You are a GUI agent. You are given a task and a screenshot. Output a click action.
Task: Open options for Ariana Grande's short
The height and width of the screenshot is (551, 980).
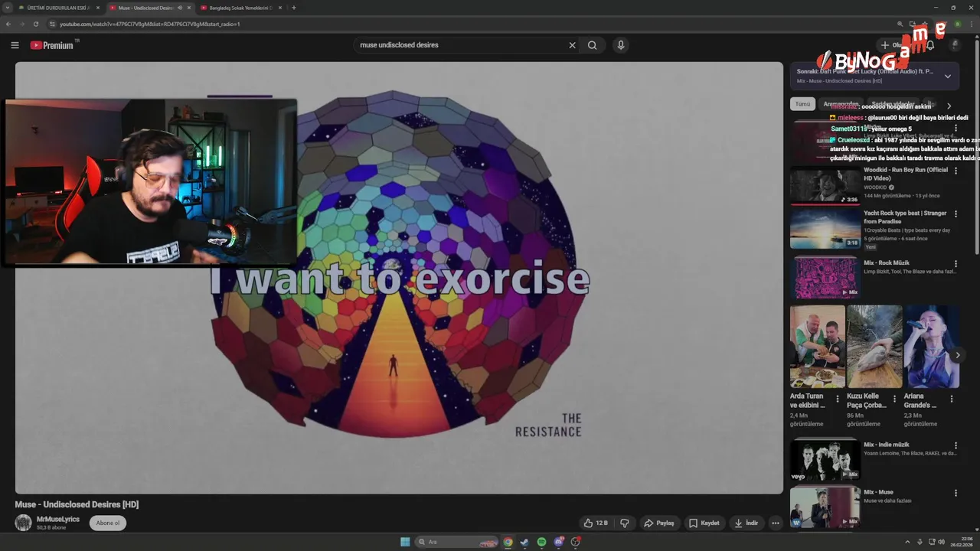pyautogui.click(x=952, y=399)
